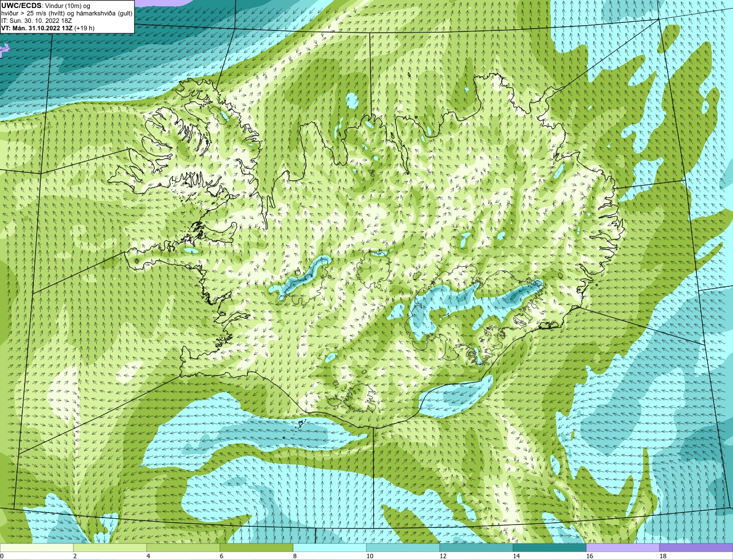Click the 8-10 m/s pale cyan legend swatch
This screenshot has height=560, width=733.
click(x=330, y=548)
